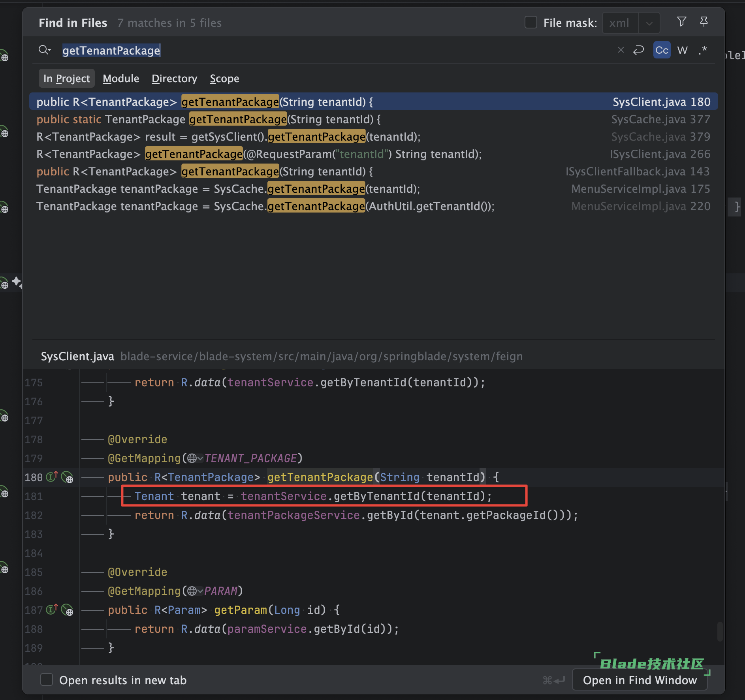Screen dimensions: 745x700
Task: Toggle the Words (W) match option
Action: click(682, 50)
